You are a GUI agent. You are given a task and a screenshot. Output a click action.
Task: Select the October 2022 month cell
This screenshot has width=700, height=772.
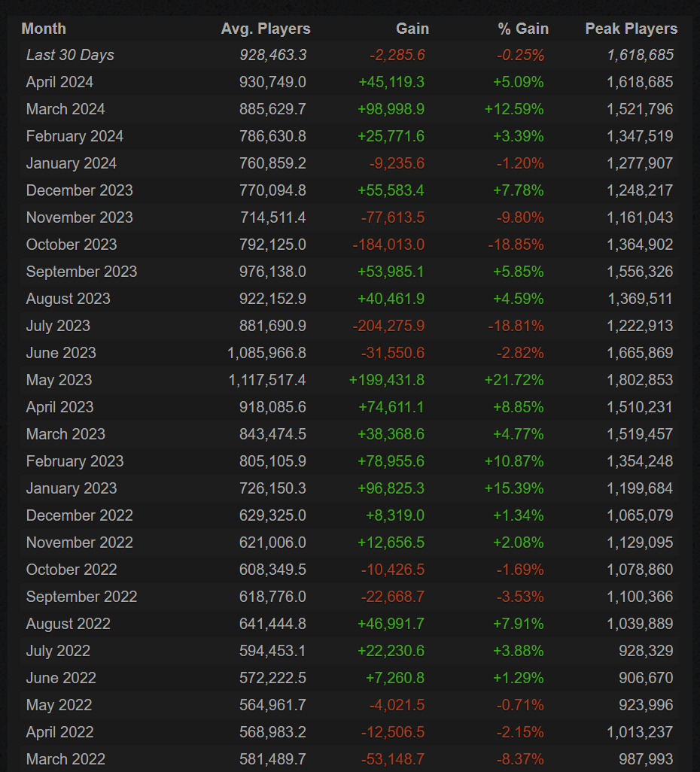72,570
